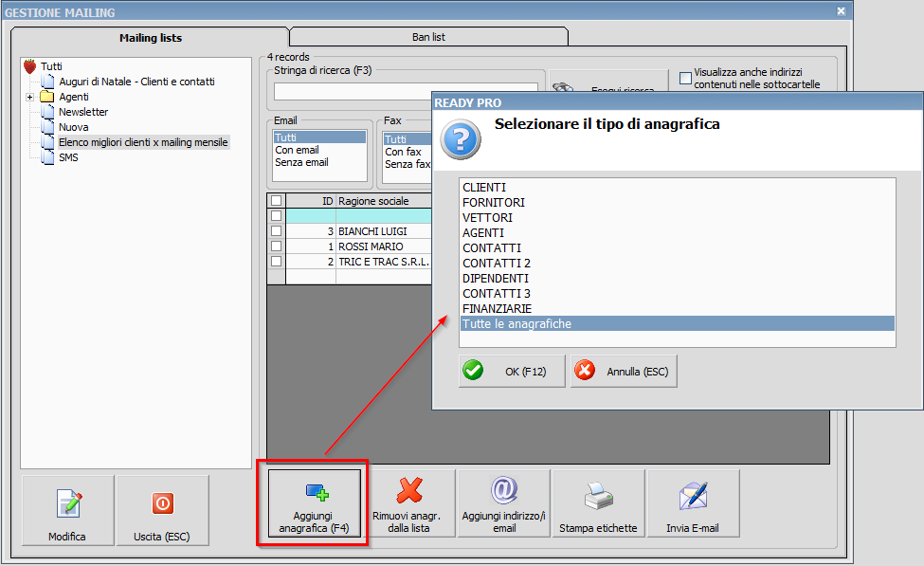Choose Tutte le anagrafiche entry

[678, 323]
